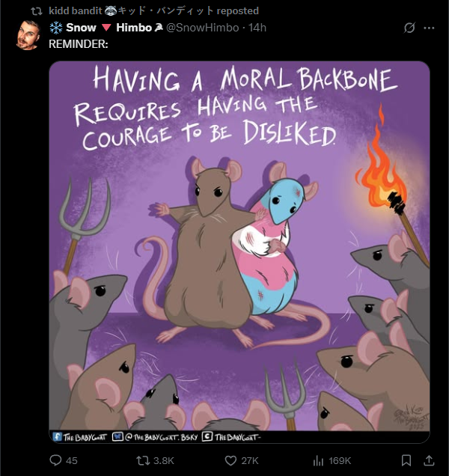Click the REMINDER: post text
This screenshot has width=449, height=476.
click(79, 44)
